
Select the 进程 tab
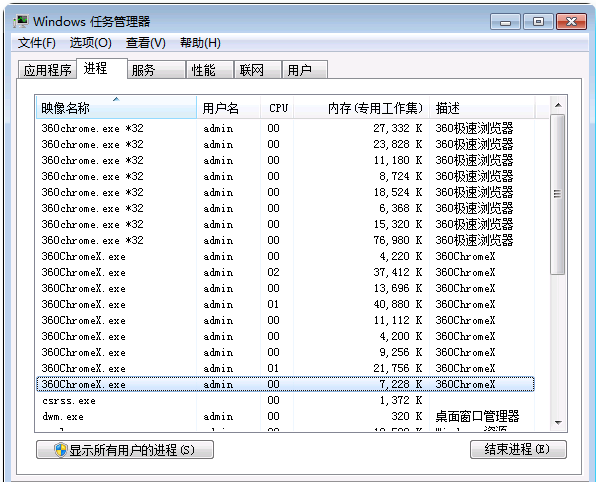(102, 68)
